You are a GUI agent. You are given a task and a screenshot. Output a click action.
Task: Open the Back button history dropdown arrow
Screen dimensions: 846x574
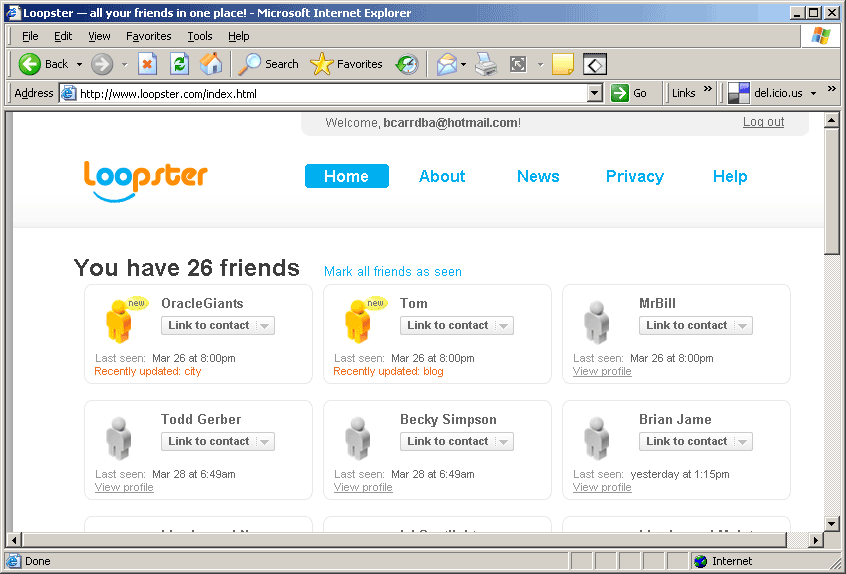click(x=79, y=64)
